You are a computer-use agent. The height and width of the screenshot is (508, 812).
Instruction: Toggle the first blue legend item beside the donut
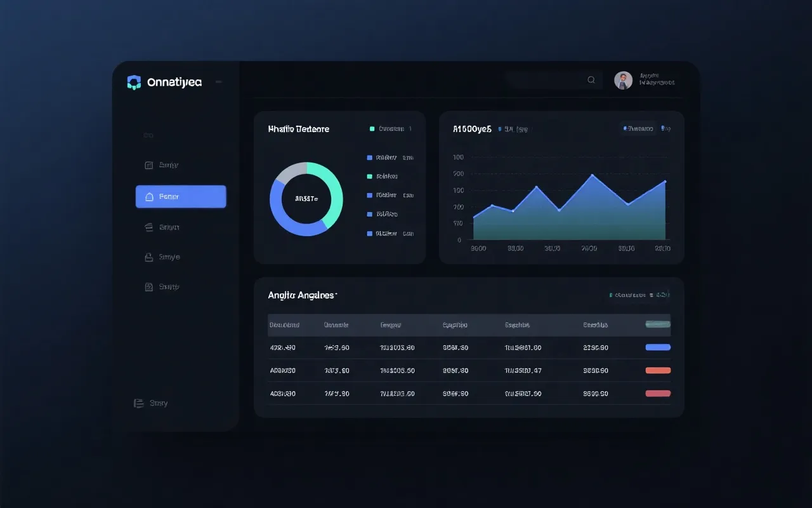click(x=370, y=157)
